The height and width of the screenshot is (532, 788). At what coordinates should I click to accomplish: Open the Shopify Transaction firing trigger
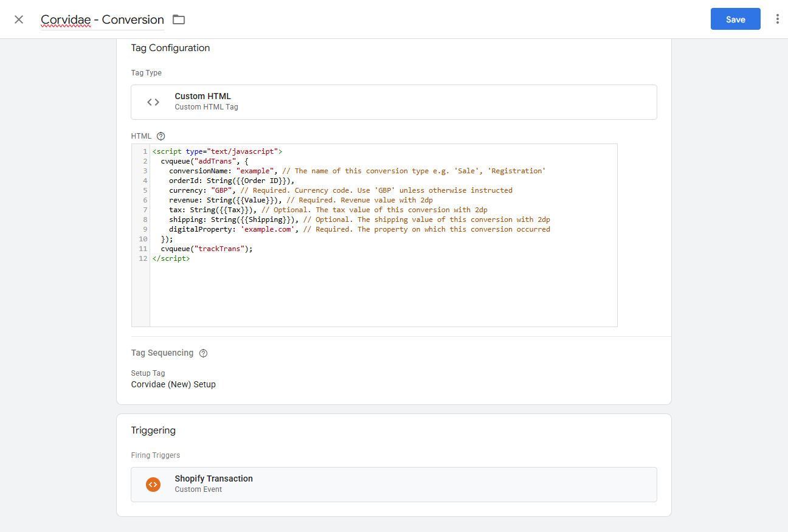click(x=393, y=485)
